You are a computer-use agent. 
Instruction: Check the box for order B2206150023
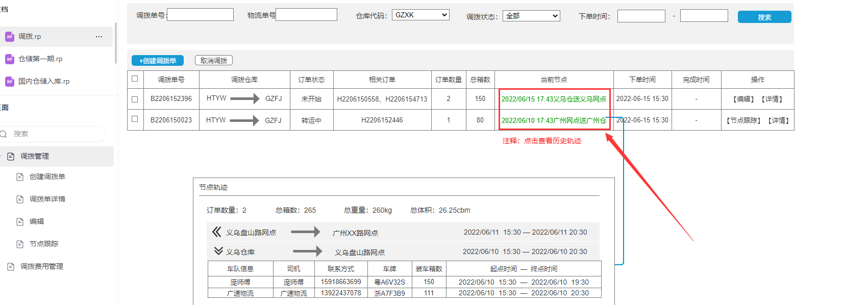[135, 119]
